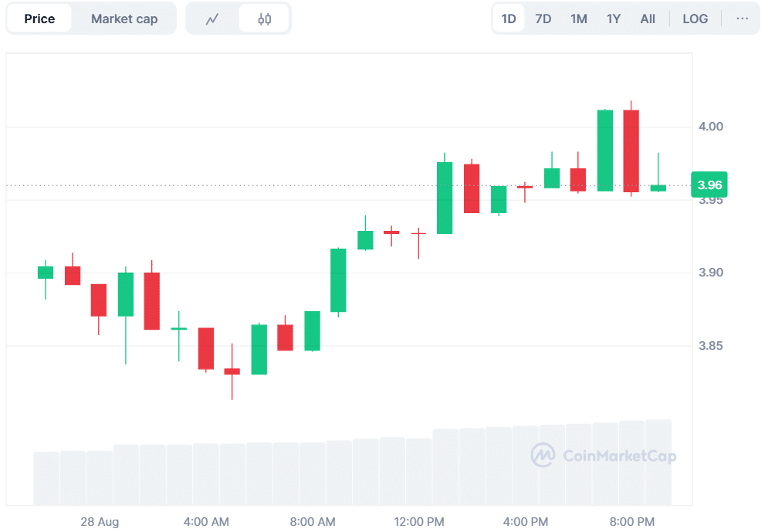
Task: Show the 1Y time range
Action: pyautogui.click(x=614, y=19)
